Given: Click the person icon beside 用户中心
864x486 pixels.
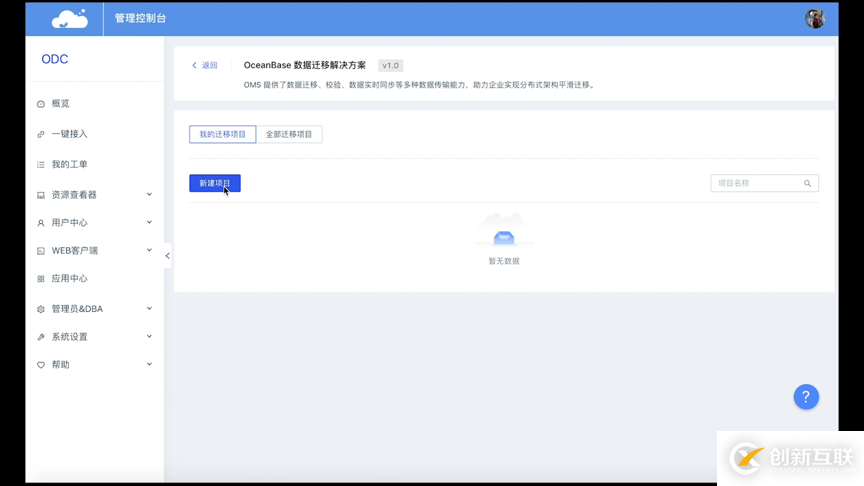Looking at the screenshot, I should click(41, 223).
